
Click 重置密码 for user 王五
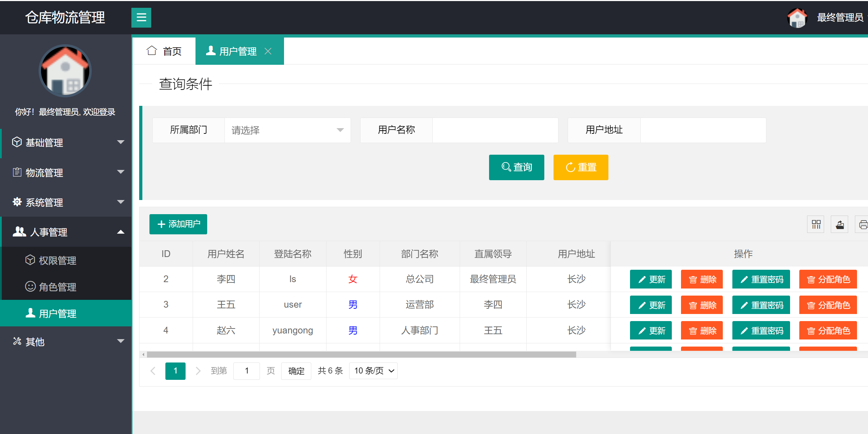pos(761,305)
